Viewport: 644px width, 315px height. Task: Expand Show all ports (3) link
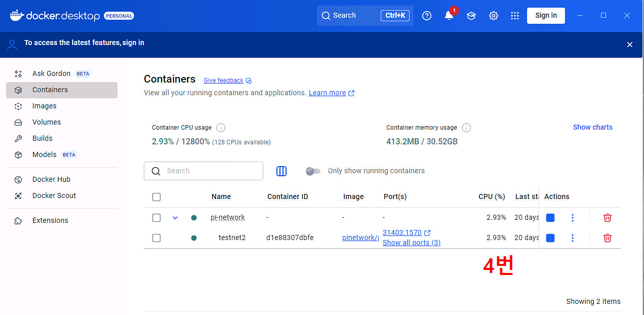pyautogui.click(x=411, y=243)
